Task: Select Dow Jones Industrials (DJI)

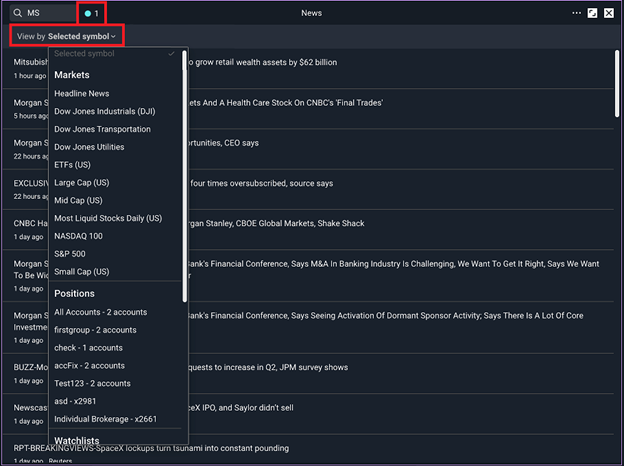Action: click(105, 111)
